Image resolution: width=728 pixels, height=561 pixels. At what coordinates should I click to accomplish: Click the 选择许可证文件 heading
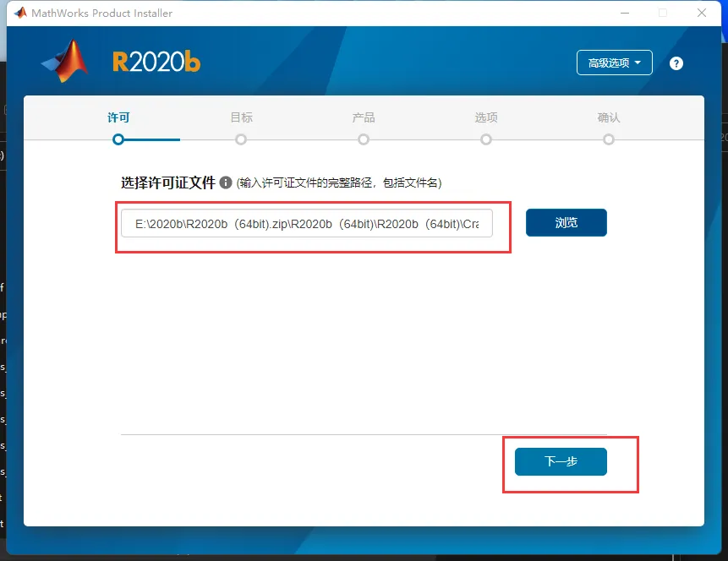[168, 182]
